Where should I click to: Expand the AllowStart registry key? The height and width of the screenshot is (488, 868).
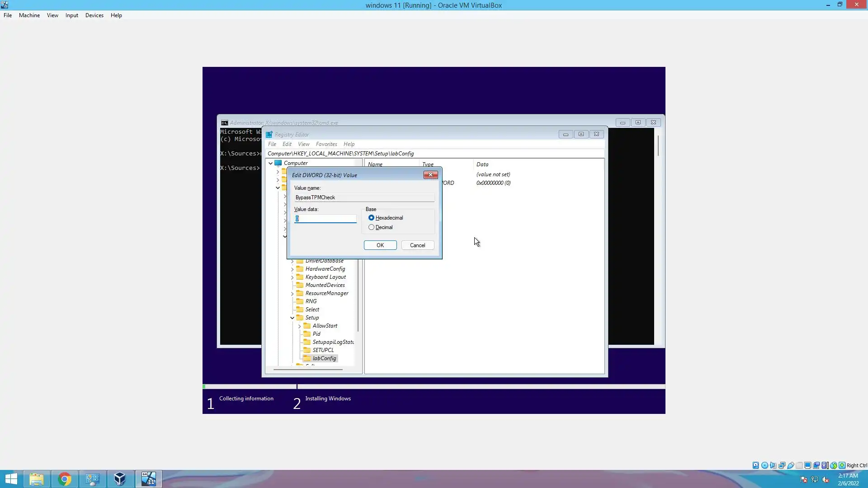point(300,326)
